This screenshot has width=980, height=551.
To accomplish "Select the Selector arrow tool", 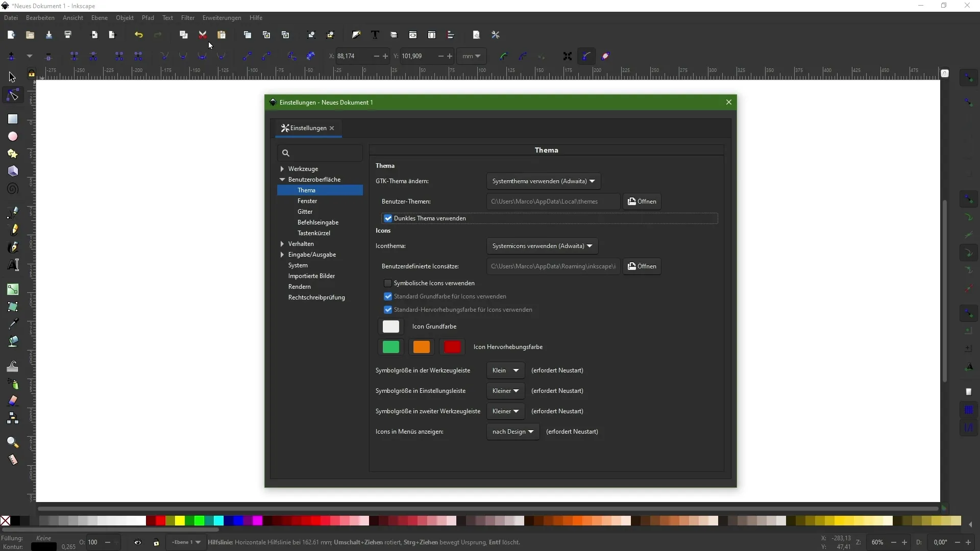I will click(12, 77).
